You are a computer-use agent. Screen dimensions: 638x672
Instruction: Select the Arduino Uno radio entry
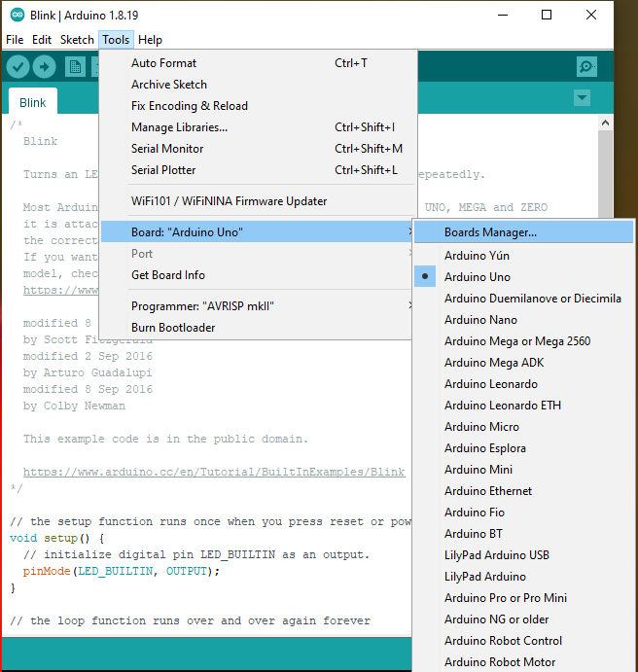[x=523, y=277]
